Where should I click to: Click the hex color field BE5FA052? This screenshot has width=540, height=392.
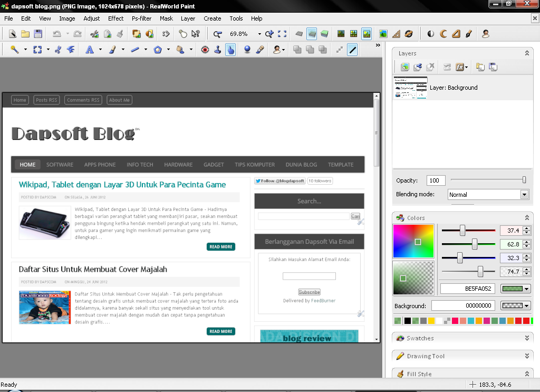pyautogui.click(x=468, y=289)
